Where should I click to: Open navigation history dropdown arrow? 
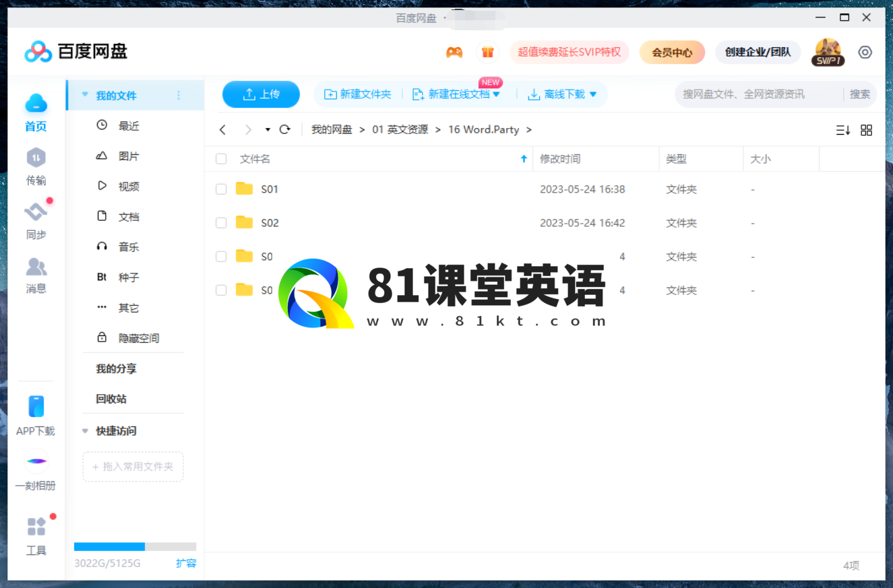[x=268, y=129]
